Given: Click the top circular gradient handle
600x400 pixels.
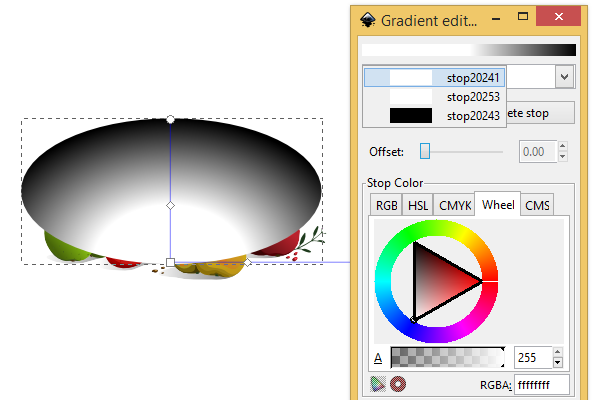Looking at the screenshot, I should (170, 119).
